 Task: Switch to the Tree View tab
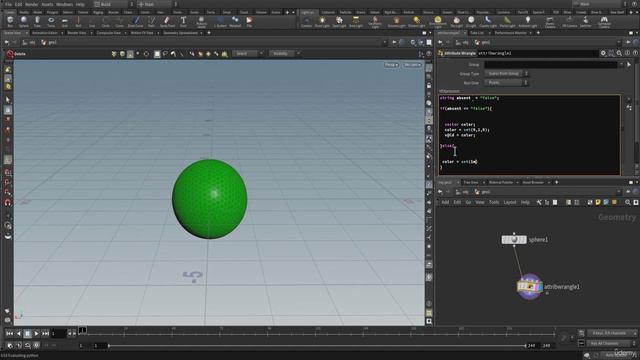click(x=471, y=182)
